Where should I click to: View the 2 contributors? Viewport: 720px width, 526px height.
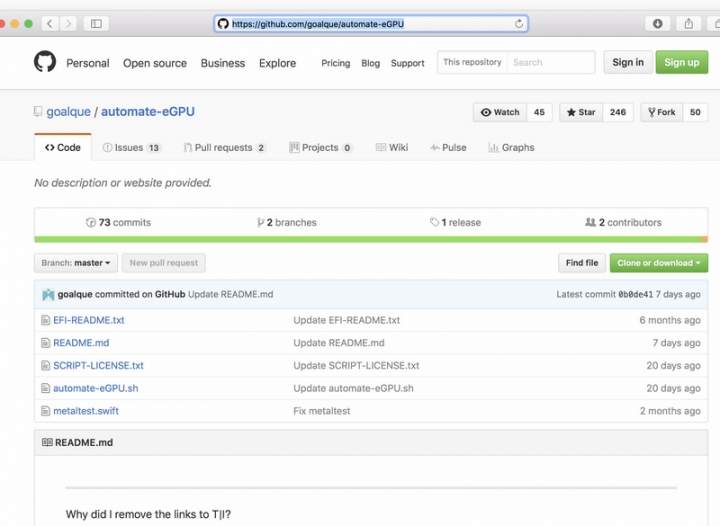click(x=623, y=222)
